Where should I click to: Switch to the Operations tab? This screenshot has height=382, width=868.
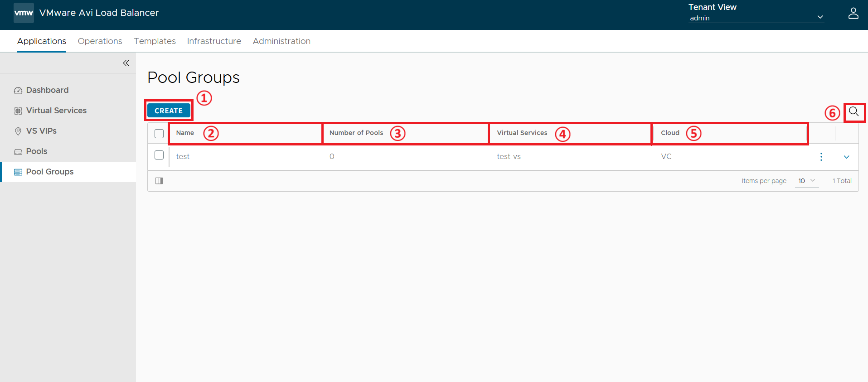pyautogui.click(x=100, y=41)
